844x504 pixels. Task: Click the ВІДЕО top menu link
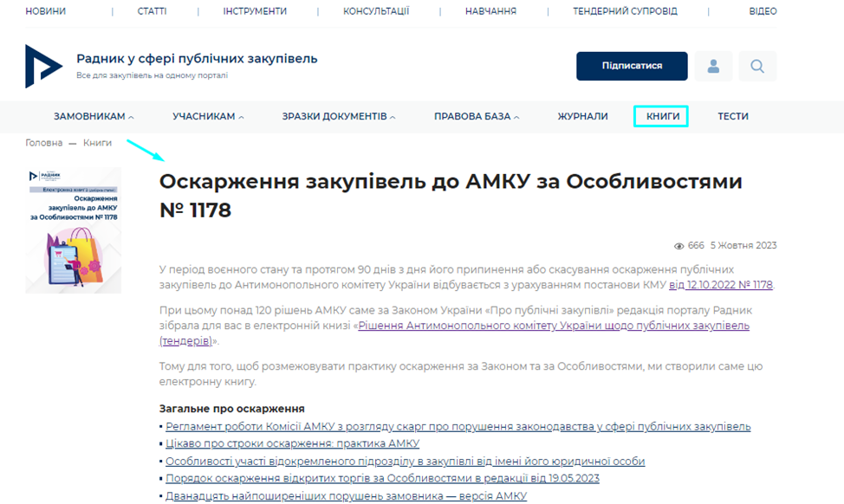coord(763,11)
